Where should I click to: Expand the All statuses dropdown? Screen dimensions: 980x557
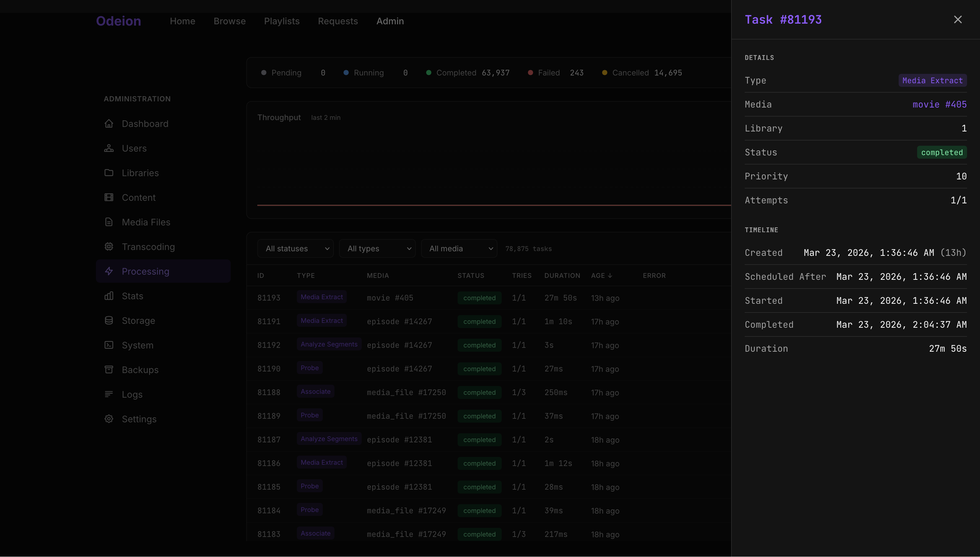pos(295,249)
